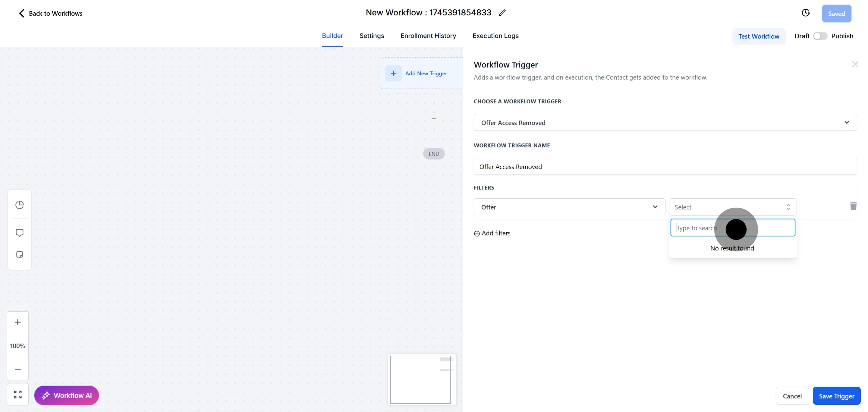
Task: Open the Offer filter type dropdown
Action: (x=569, y=207)
